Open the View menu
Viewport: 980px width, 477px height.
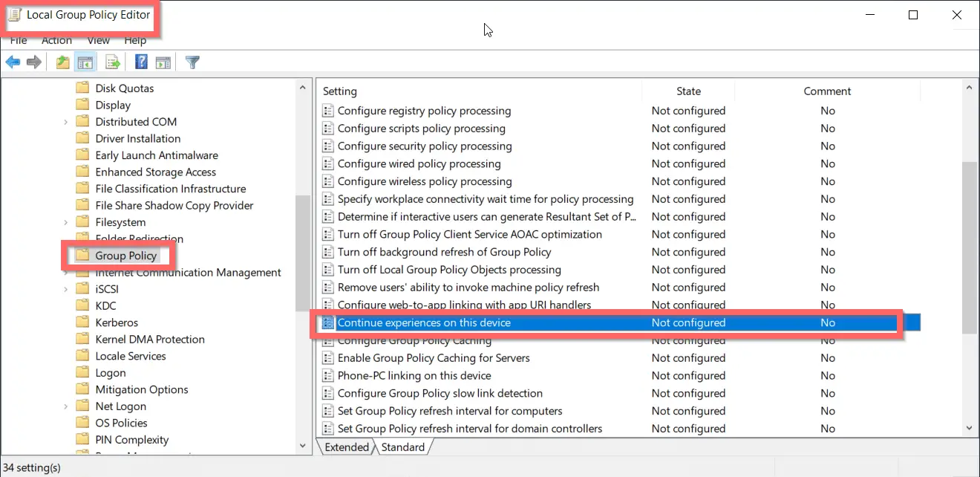point(98,40)
